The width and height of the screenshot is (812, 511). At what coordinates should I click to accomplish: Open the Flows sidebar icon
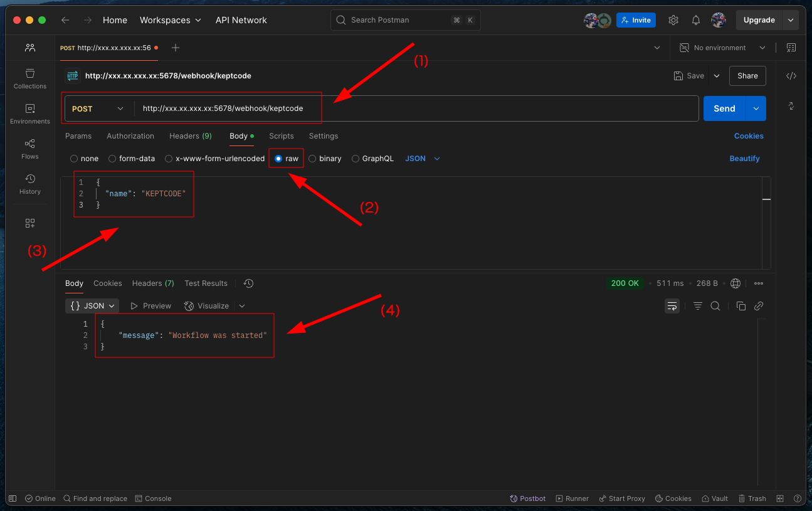[30, 149]
